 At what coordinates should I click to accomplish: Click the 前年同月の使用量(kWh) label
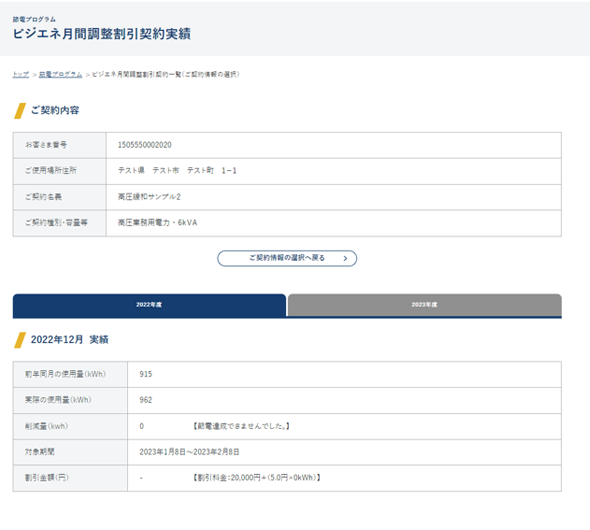(65, 374)
